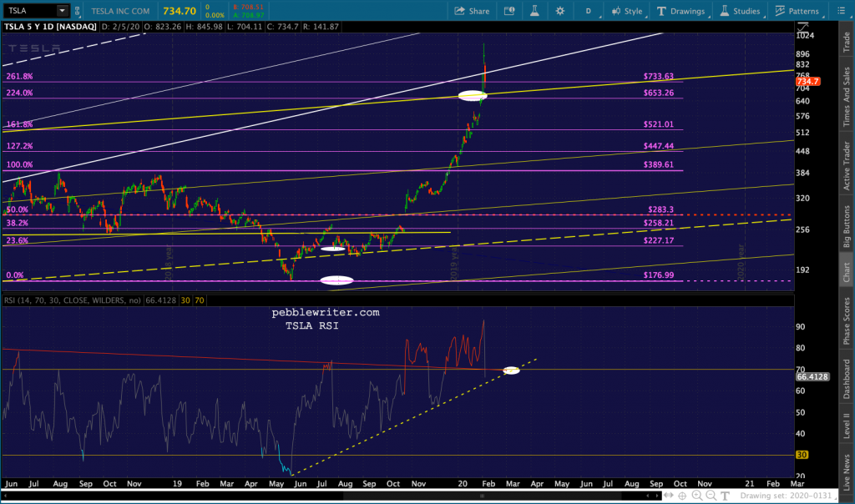The image size is (855, 504).
Task: Click the 66.4128 RSI value bubble
Action: pyautogui.click(x=812, y=376)
